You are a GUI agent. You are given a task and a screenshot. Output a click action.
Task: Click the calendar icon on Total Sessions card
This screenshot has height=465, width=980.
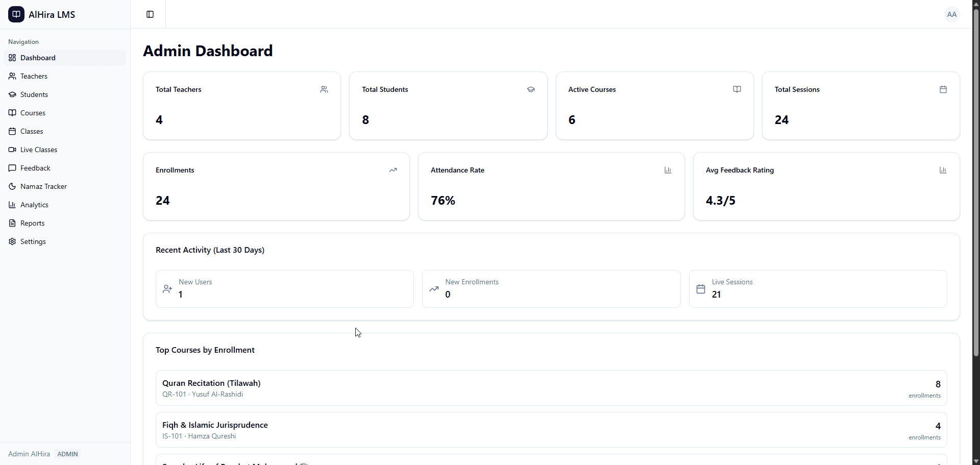tap(943, 89)
